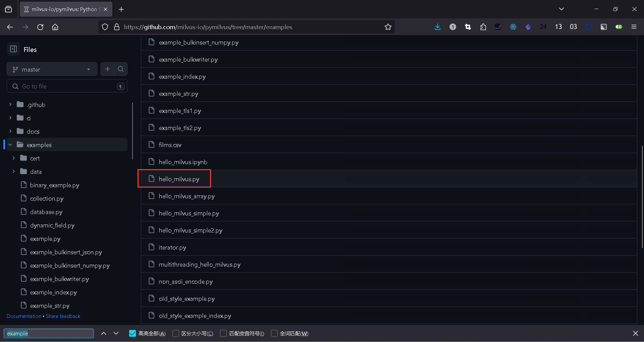Click the purple up-arrow extension icon

pos(528,27)
